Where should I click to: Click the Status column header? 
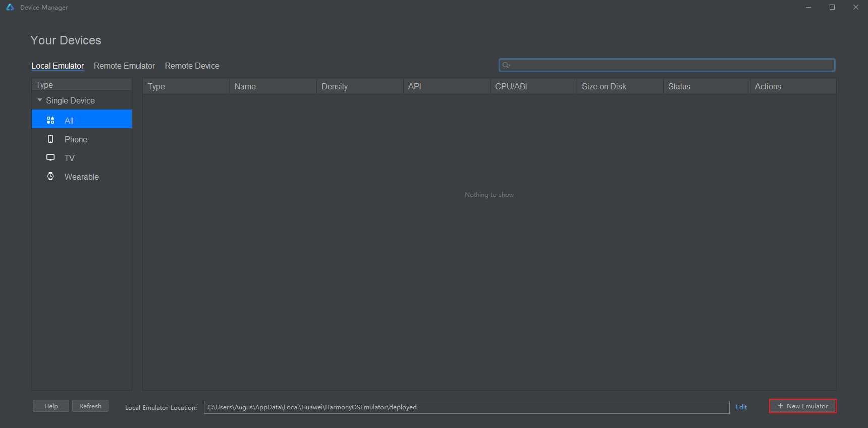(x=707, y=86)
